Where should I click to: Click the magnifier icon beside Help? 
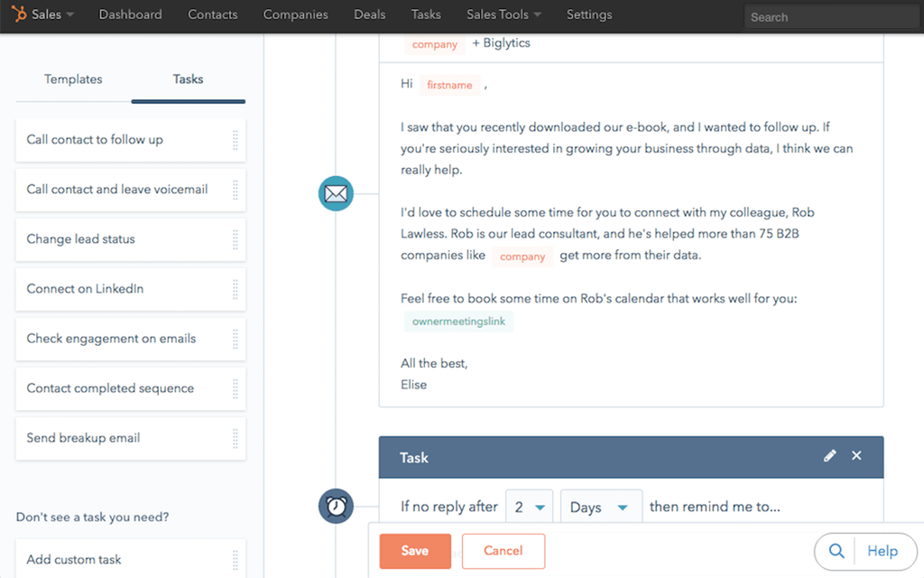[x=836, y=551]
